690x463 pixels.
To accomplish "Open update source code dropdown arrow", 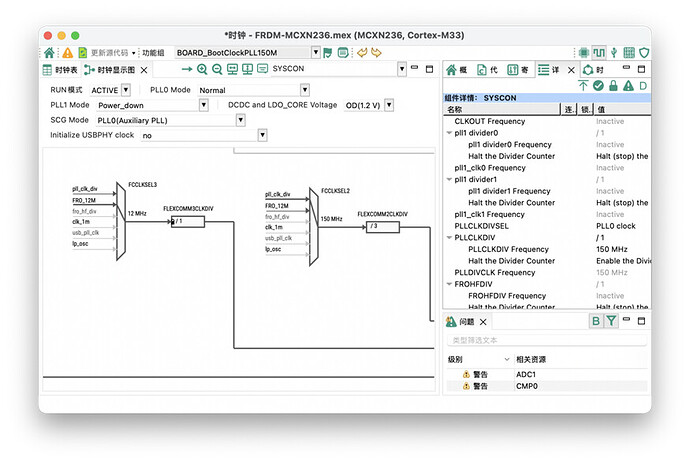I will (133, 53).
